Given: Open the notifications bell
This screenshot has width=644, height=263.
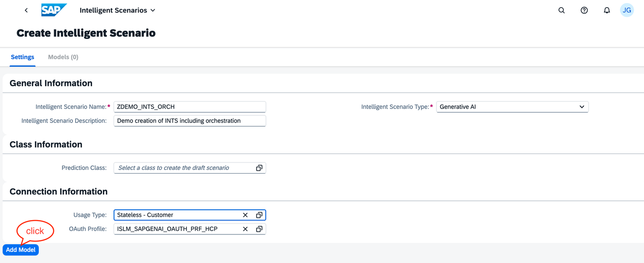Looking at the screenshot, I should [x=607, y=10].
